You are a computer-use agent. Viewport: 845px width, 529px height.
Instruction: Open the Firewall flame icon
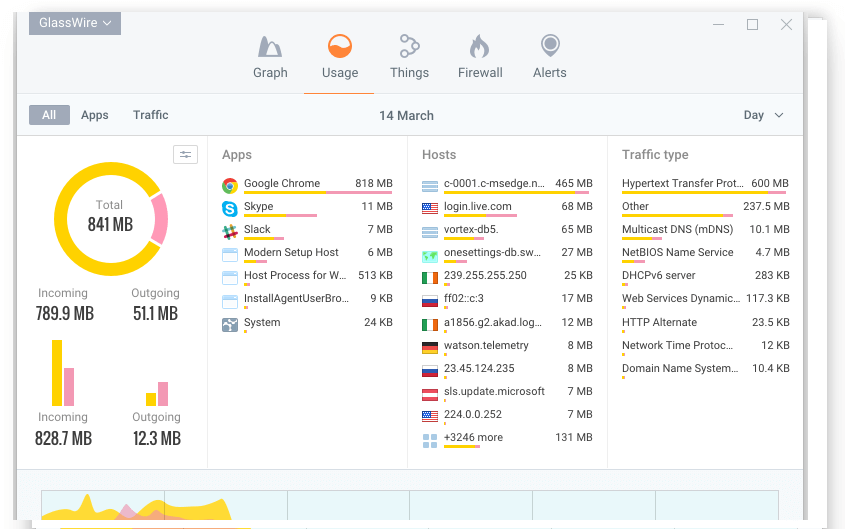tap(479, 46)
